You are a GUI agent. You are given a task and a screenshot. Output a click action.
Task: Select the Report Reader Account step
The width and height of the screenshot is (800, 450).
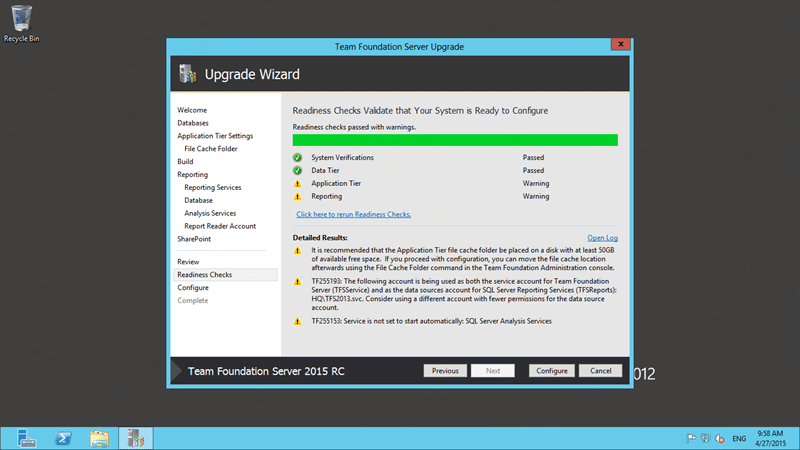tap(220, 226)
